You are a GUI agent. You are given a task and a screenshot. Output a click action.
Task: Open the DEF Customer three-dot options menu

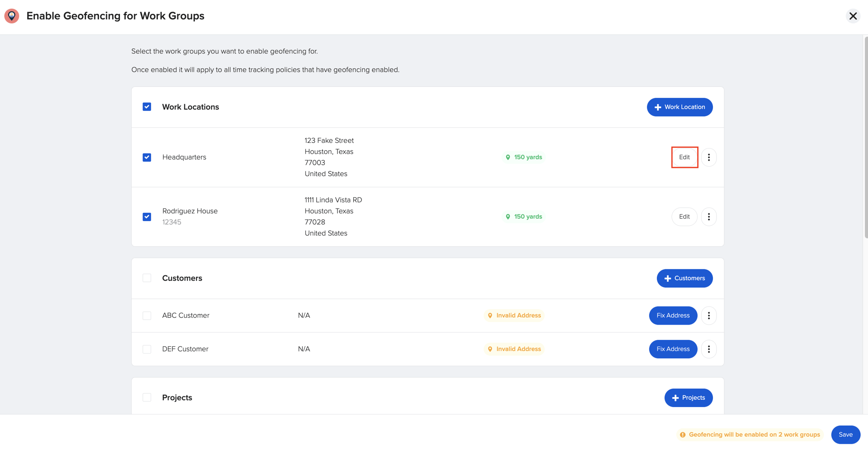click(709, 349)
